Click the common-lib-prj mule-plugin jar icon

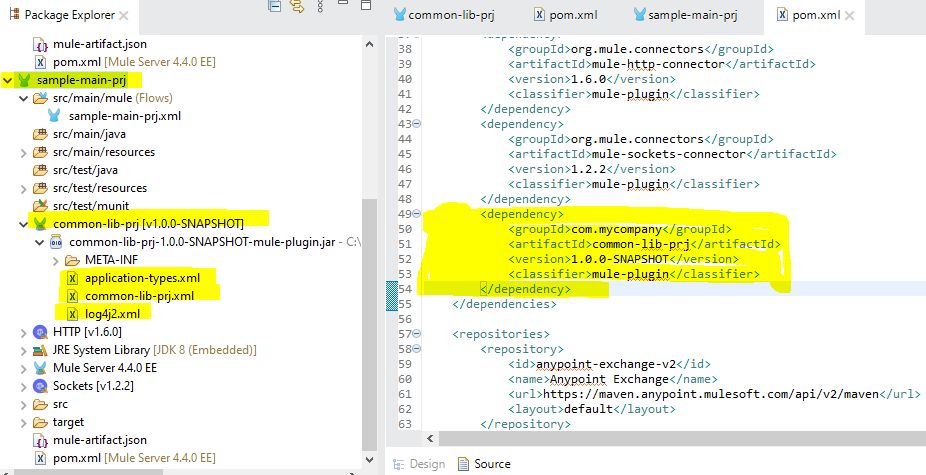(x=57, y=242)
